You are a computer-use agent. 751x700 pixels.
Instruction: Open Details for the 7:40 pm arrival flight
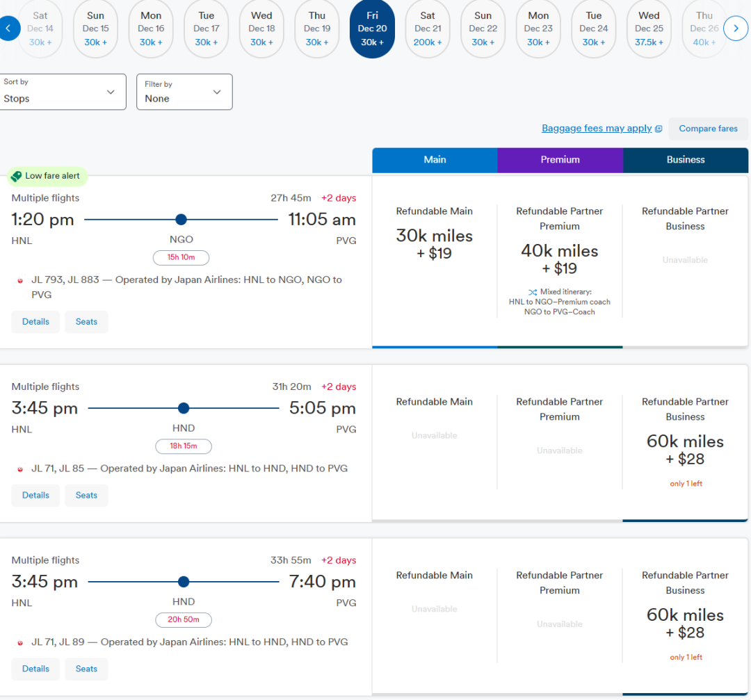click(x=35, y=669)
